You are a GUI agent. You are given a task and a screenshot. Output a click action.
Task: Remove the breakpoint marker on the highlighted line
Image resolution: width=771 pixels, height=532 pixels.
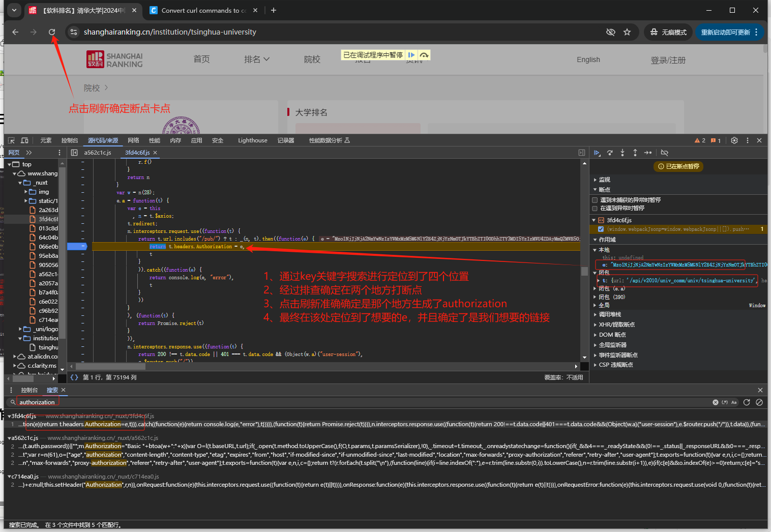click(x=77, y=247)
